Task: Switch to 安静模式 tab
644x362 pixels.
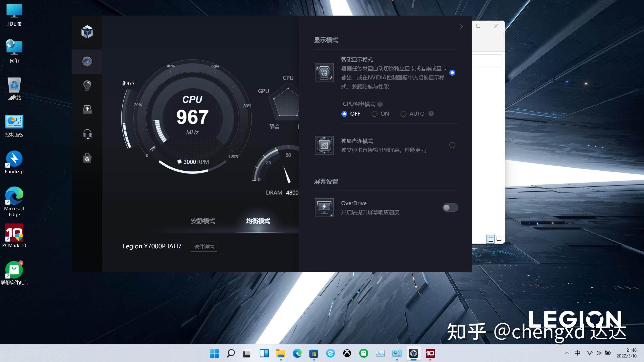Action: pos(203,221)
